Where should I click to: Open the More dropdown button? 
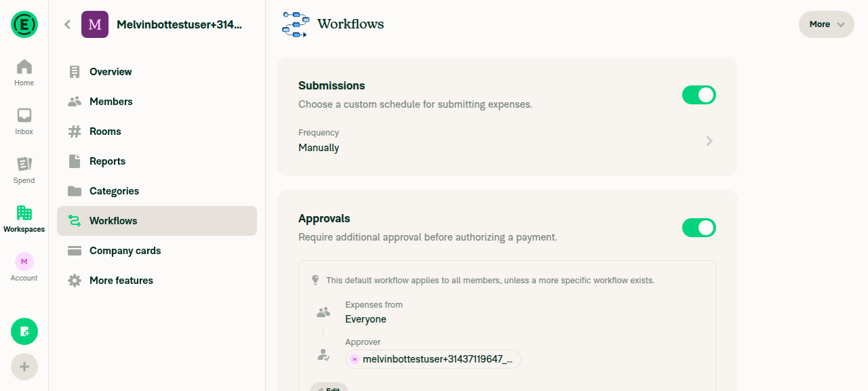(x=827, y=24)
